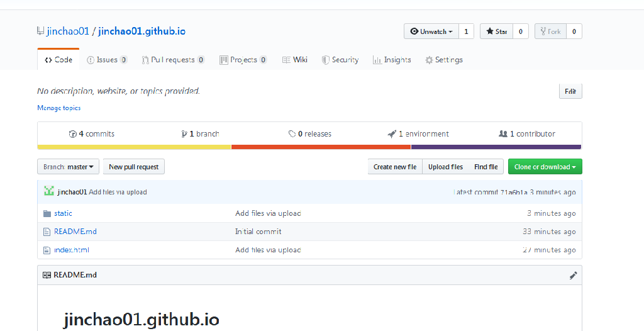644x331 pixels.
Task: Open the Initial commit message link
Action: [258, 232]
